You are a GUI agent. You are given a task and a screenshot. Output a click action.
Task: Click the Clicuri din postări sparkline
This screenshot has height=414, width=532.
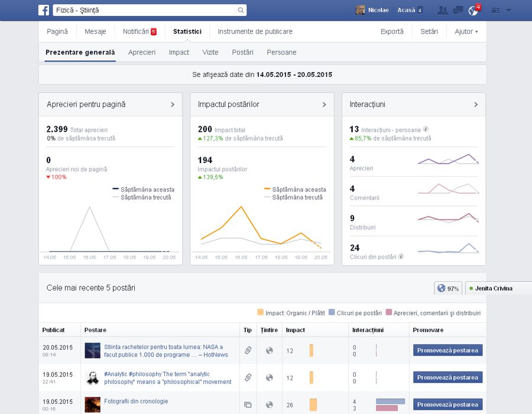(448, 248)
